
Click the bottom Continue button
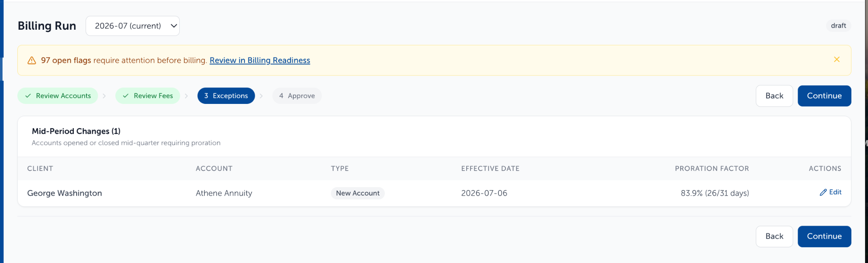point(824,236)
